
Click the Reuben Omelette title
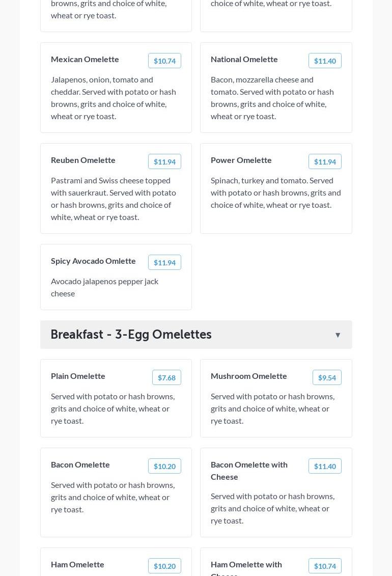[x=83, y=160]
